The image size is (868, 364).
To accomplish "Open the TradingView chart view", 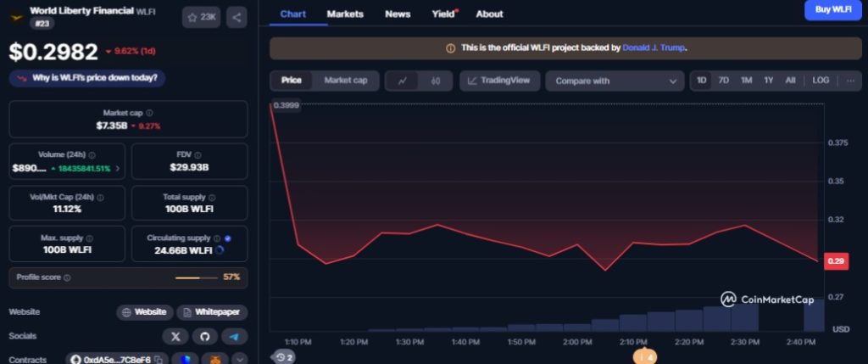I will (x=499, y=81).
